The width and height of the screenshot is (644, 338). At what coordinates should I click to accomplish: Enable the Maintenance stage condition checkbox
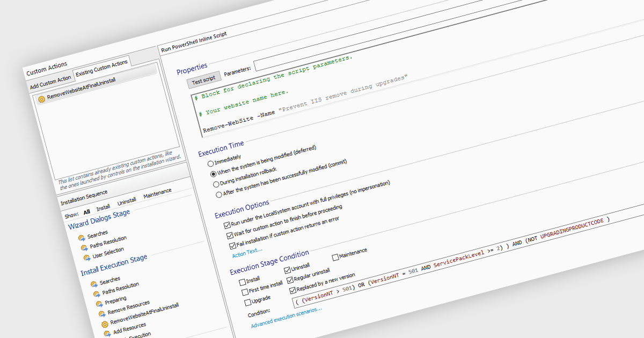pyautogui.click(x=335, y=256)
